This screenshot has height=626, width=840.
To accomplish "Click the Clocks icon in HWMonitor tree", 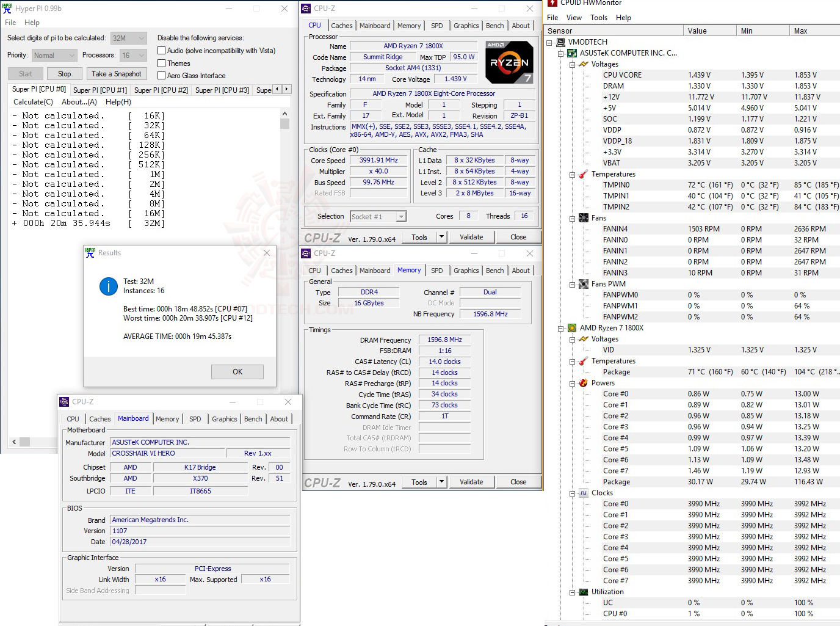I will (584, 493).
